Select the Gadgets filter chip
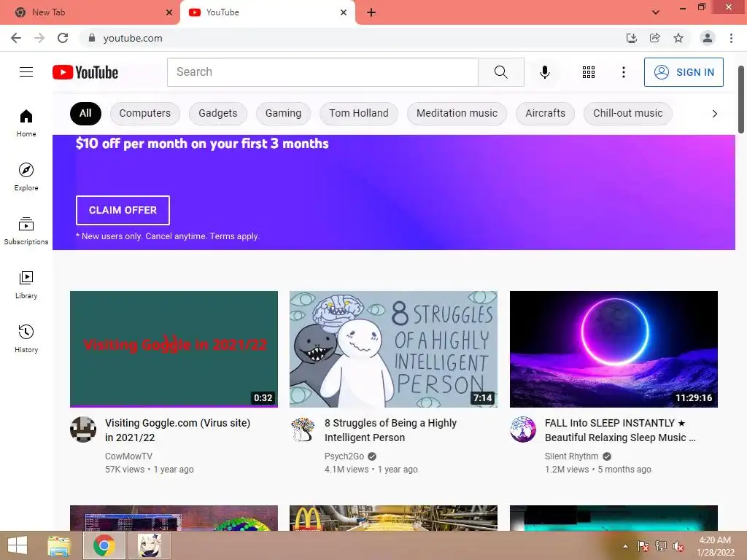The width and height of the screenshot is (747, 560). pyautogui.click(x=217, y=113)
